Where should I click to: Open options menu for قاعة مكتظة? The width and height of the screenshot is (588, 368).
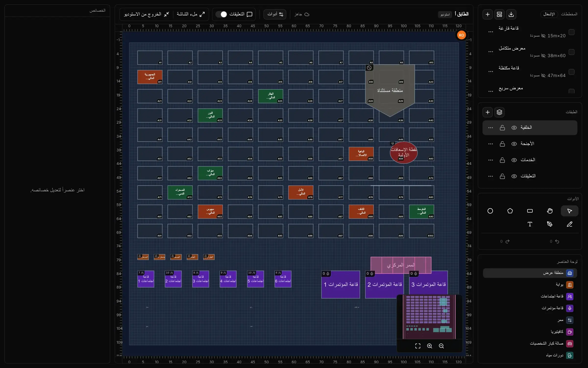coord(490,72)
